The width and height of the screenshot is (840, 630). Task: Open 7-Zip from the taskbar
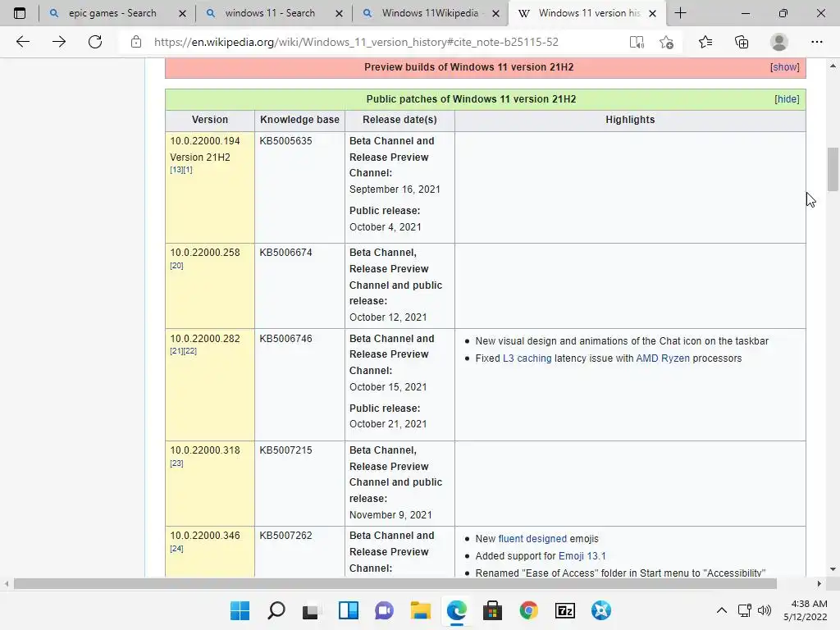564,610
